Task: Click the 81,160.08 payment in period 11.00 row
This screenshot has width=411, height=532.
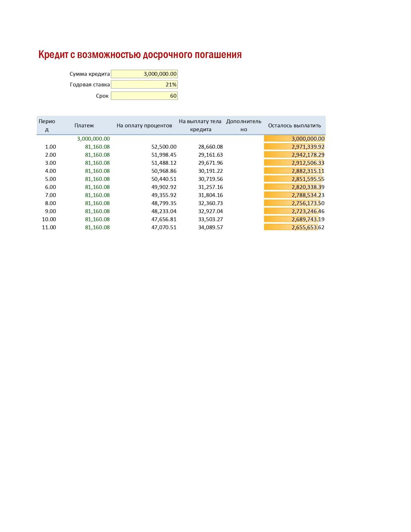Action: [97, 227]
